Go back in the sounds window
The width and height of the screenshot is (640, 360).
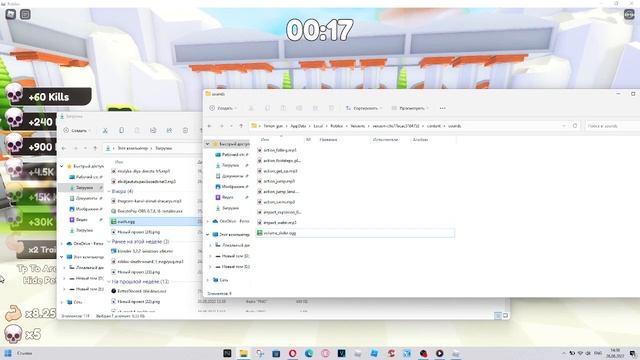point(210,126)
